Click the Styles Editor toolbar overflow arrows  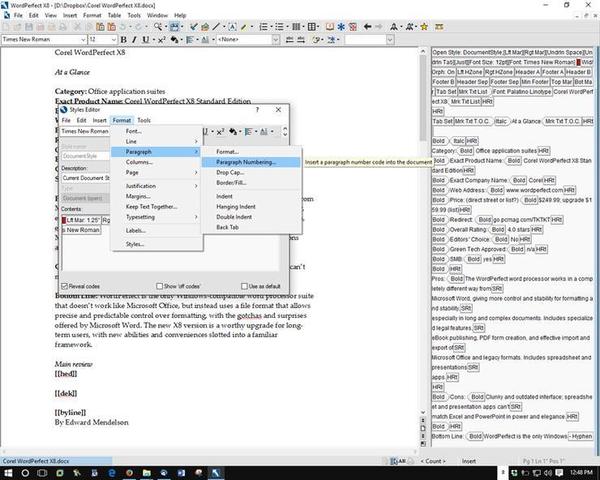coord(285,132)
